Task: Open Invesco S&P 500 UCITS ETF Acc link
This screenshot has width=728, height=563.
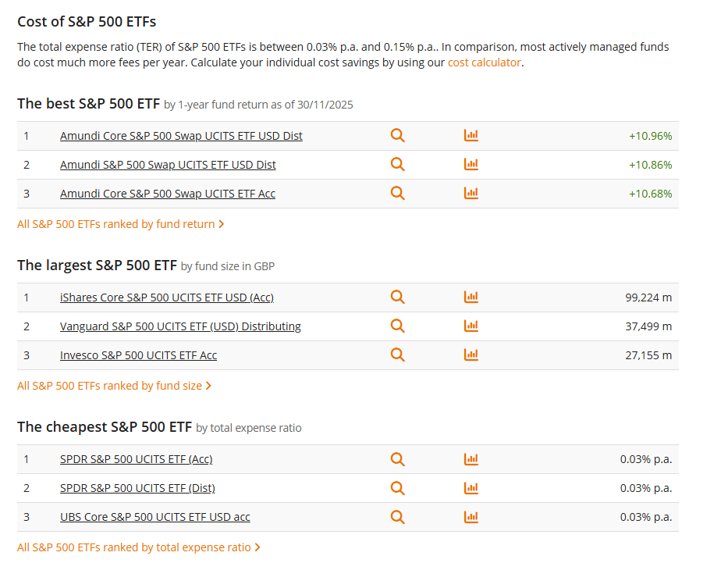Action: [x=138, y=355]
